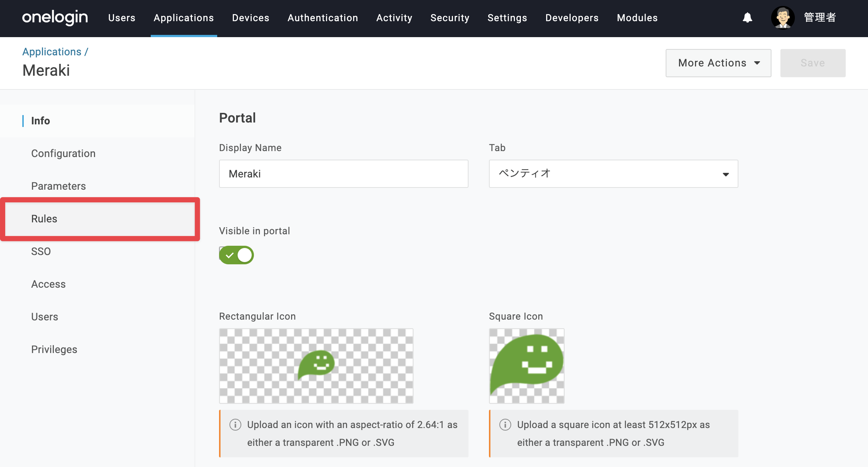Open the 管理者 user menu
The image size is (868, 467).
click(820, 18)
